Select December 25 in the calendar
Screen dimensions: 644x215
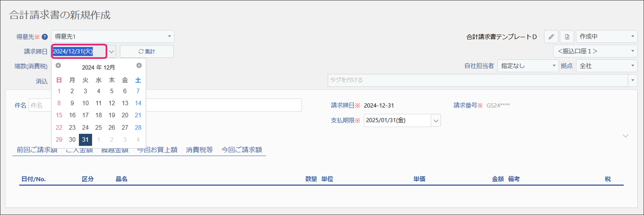click(x=99, y=128)
